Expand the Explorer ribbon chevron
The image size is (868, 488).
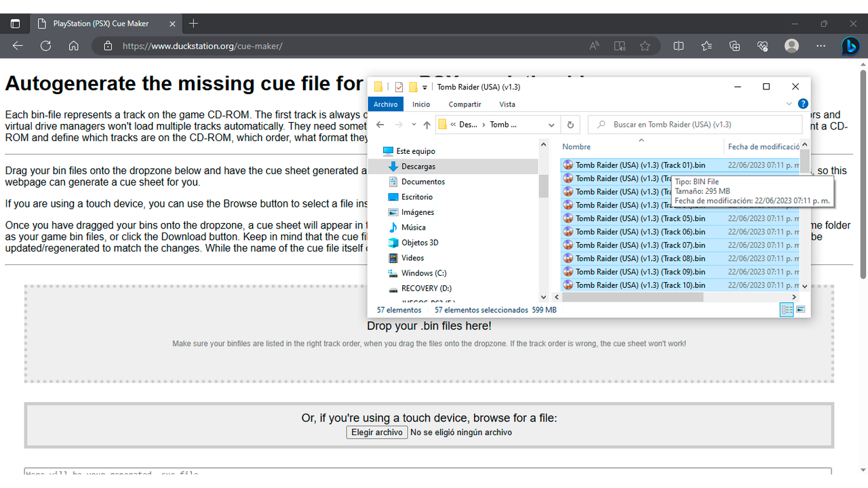click(789, 104)
